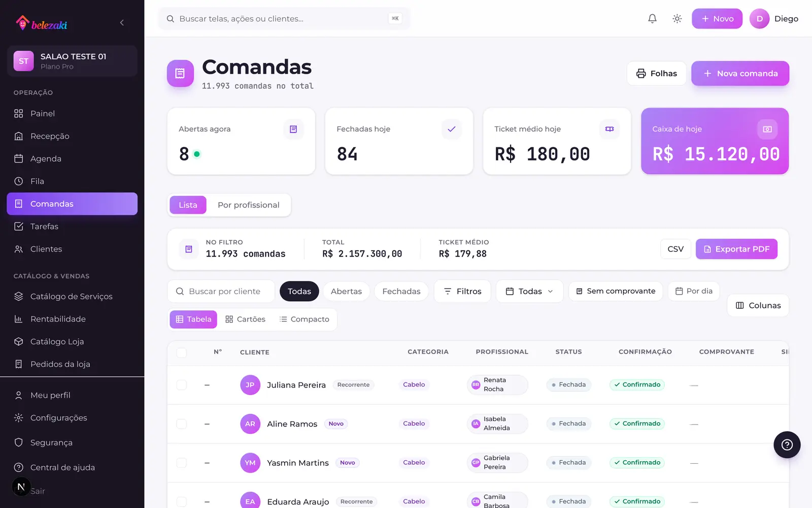Image resolution: width=812 pixels, height=508 pixels.
Task: Click the No filtro summary receipt icon
Action: point(189,249)
